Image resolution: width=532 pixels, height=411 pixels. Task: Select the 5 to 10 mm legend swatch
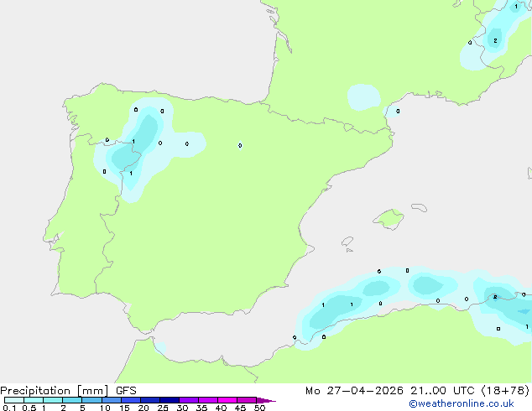91,400
